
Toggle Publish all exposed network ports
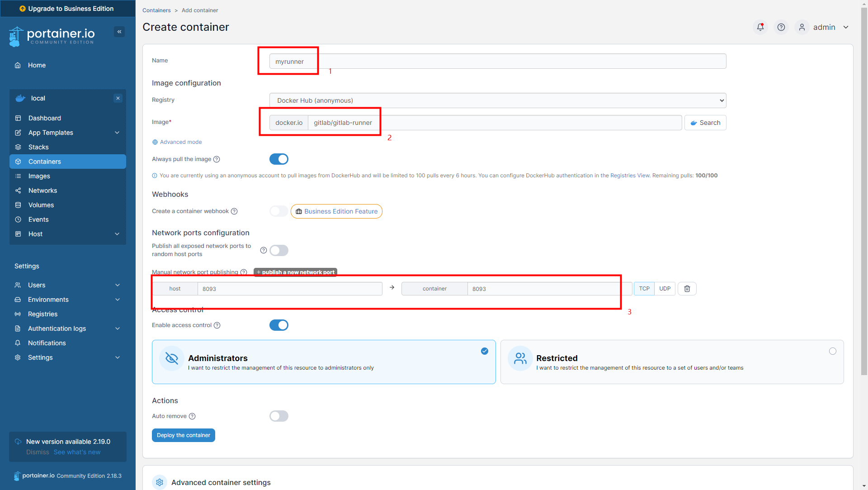tap(278, 249)
